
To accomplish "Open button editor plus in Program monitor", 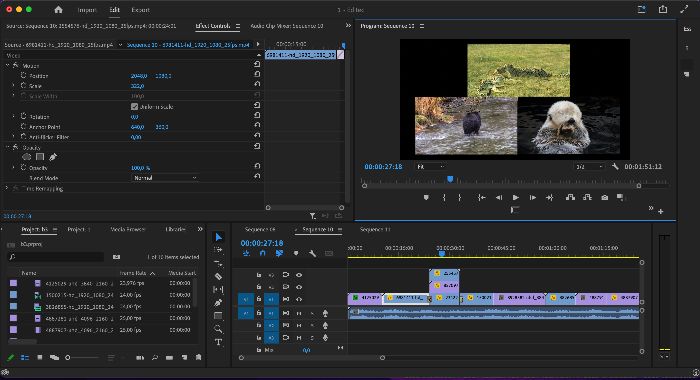I will (661, 211).
